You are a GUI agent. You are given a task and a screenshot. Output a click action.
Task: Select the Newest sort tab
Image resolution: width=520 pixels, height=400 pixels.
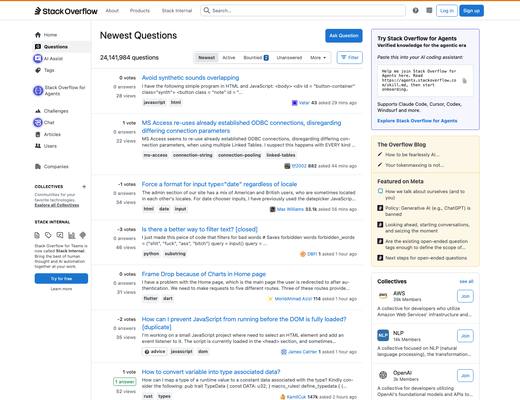[207, 58]
